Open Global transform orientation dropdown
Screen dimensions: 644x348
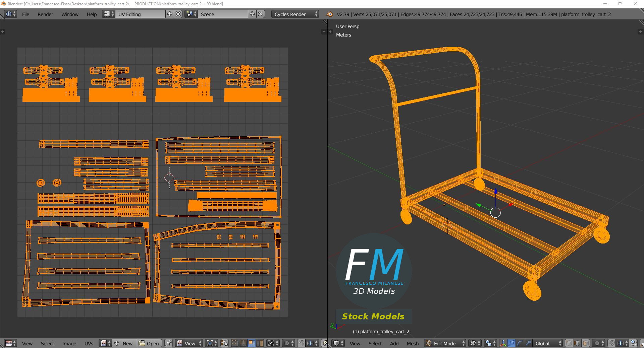pyautogui.click(x=548, y=343)
